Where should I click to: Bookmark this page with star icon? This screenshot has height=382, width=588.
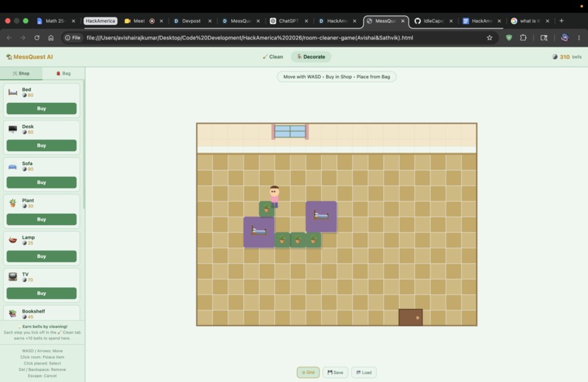point(490,37)
